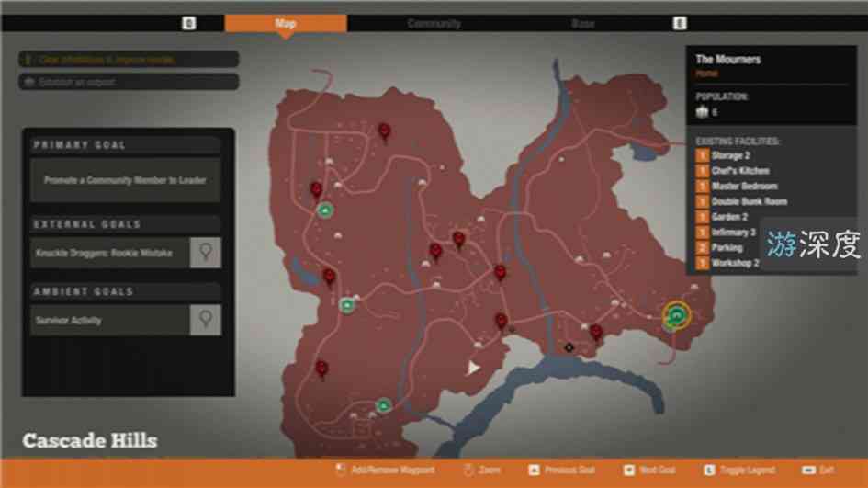The height and width of the screenshot is (488, 868).
Task: Click the Infirmary 3 facility entry
Action: coord(734,233)
